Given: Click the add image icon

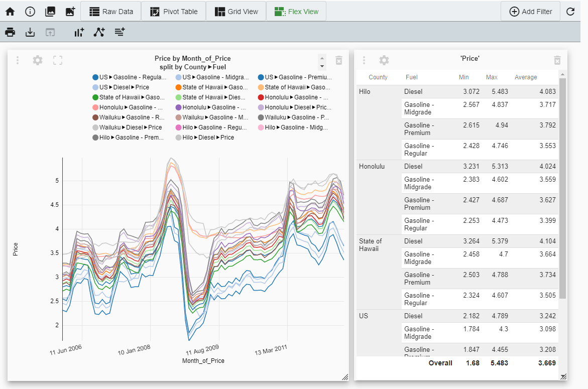Looking at the screenshot, I should (70, 12).
